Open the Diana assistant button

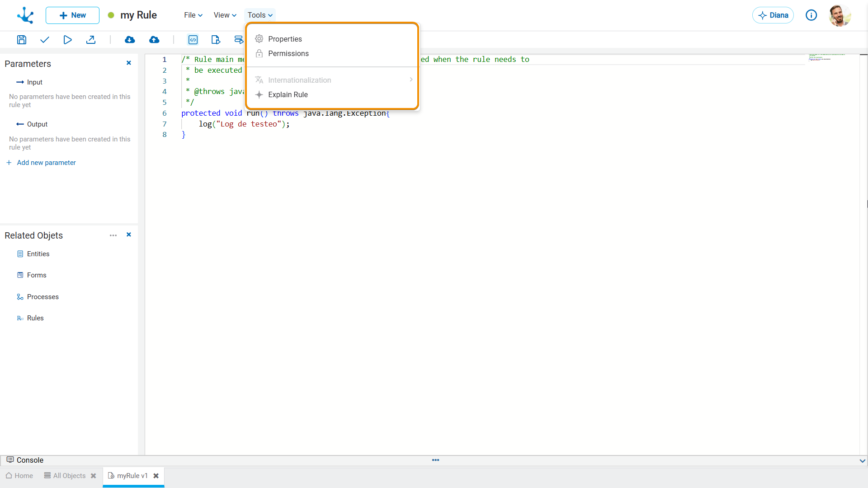click(773, 15)
